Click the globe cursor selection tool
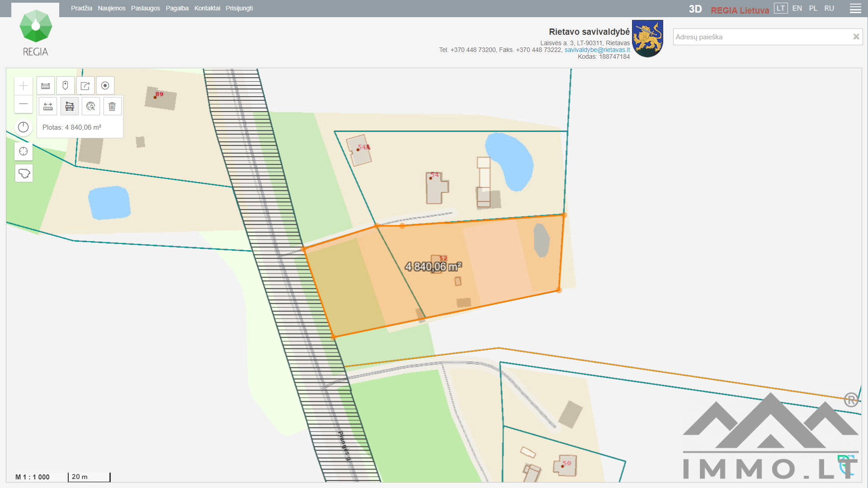 (x=91, y=107)
